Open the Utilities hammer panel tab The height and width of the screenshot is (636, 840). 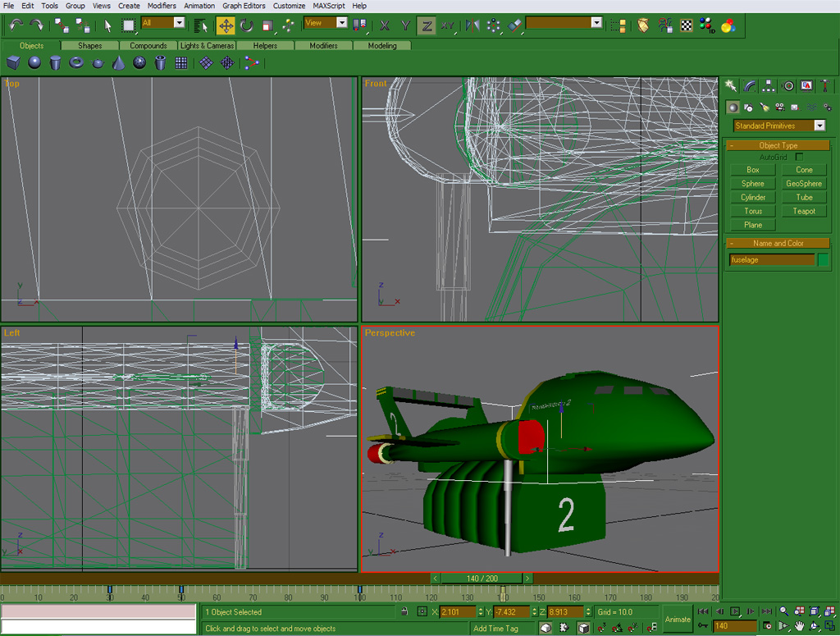click(x=825, y=85)
